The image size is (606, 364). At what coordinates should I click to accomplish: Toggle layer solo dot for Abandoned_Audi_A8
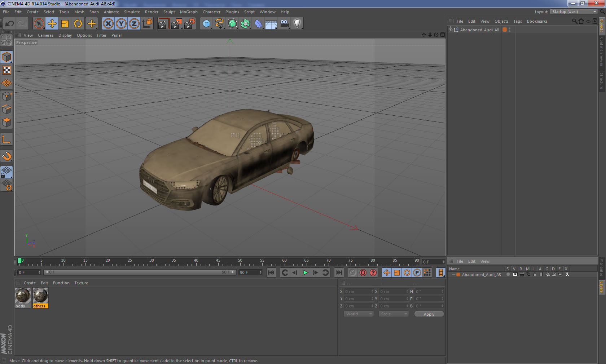[508, 274]
